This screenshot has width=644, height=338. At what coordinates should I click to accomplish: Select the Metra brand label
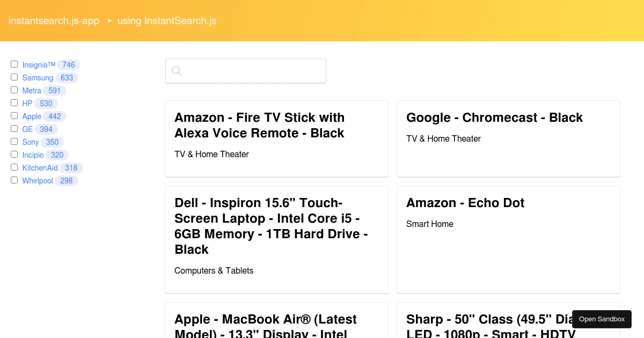tap(31, 90)
